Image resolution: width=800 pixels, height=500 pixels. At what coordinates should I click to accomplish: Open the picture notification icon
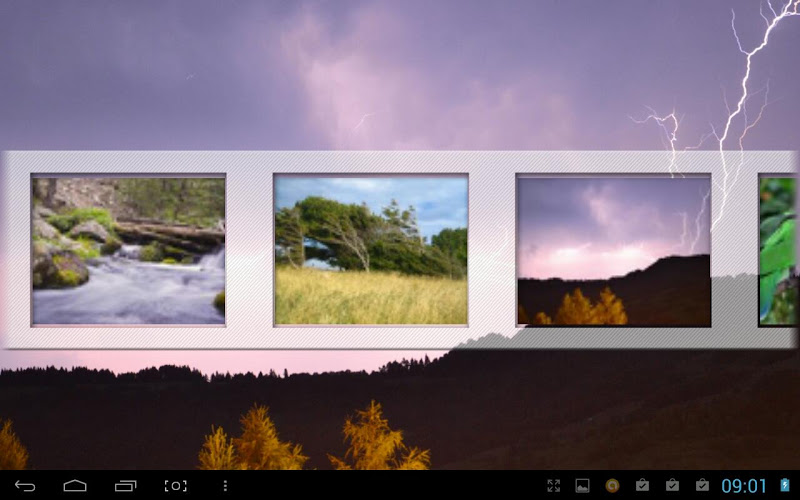(582, 486)
